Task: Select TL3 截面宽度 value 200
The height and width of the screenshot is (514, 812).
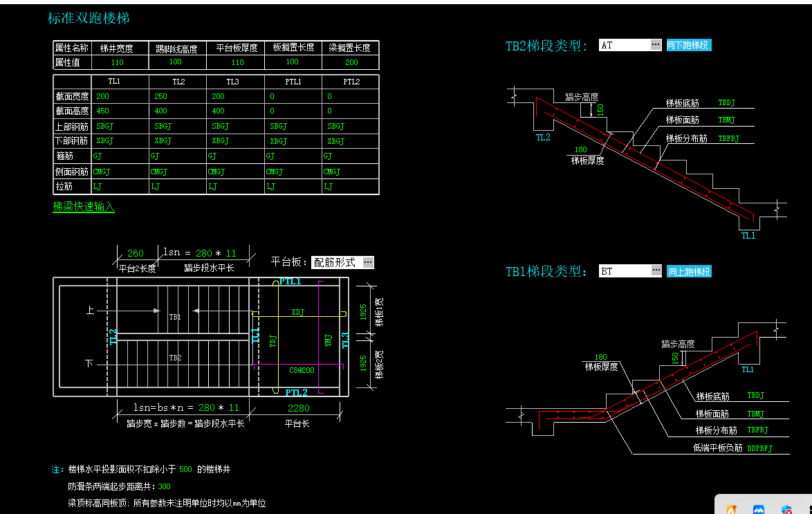Action: point(218,96)
